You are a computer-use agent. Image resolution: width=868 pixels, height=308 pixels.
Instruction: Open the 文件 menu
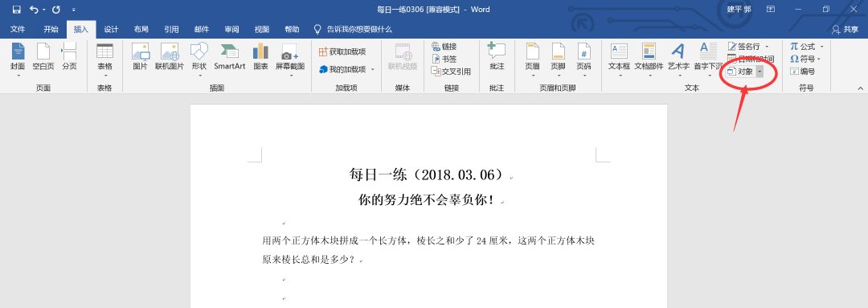point(18,30)
